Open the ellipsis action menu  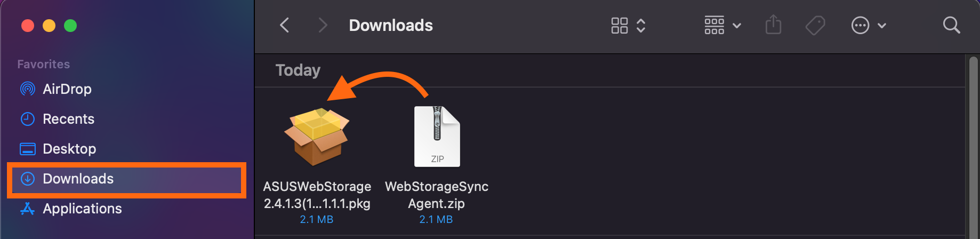click(x=860, y=25)
